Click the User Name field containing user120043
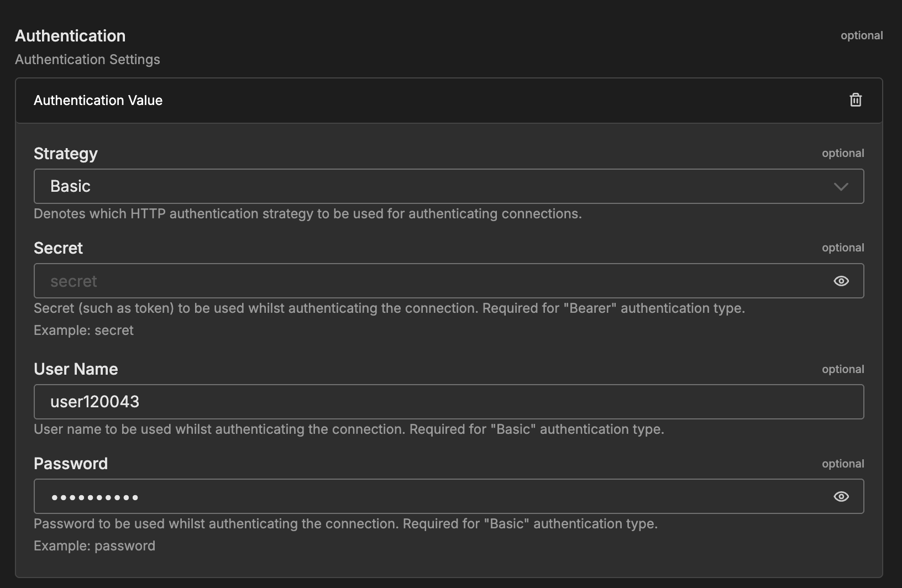 (x=431, y=402)
